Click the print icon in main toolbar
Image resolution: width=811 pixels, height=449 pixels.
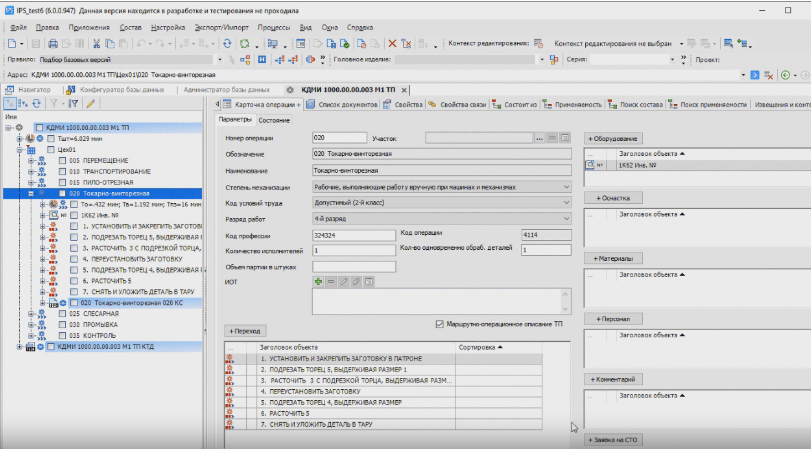click(53, 44)
